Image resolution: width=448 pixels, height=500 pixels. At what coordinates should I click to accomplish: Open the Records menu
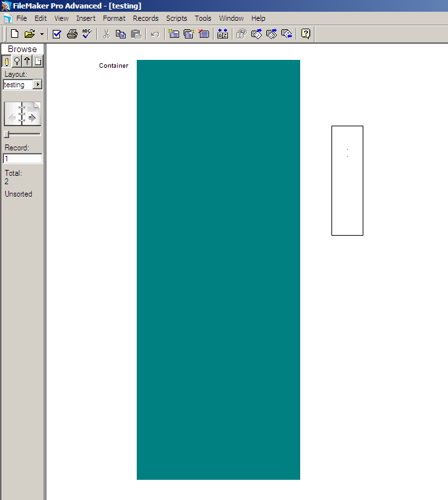(145, 18)
